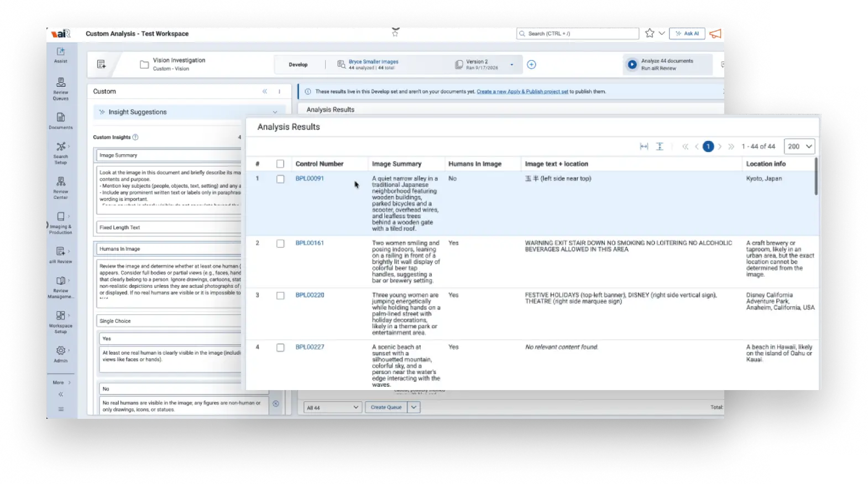Open Workspace Setup in the sidebar
The height and width of the screenshot is (484, 868).
(61, 322)
